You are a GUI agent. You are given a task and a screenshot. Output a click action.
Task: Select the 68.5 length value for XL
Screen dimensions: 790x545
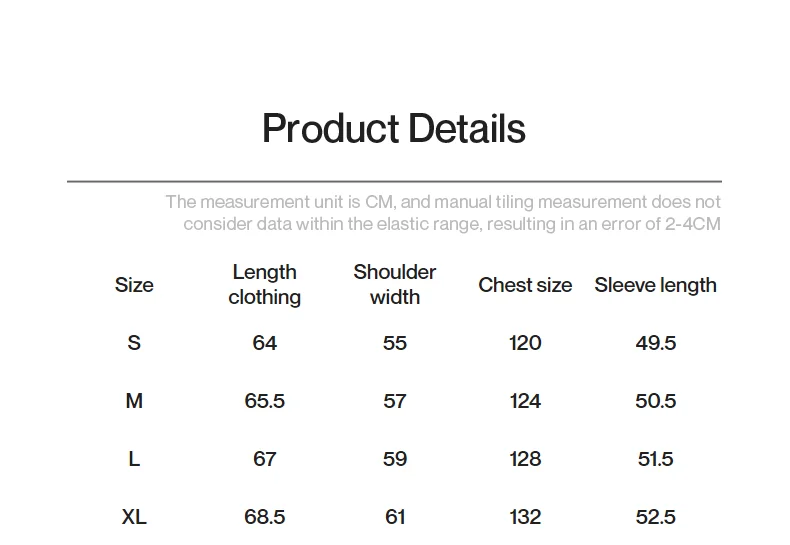(x=265, y=517)
